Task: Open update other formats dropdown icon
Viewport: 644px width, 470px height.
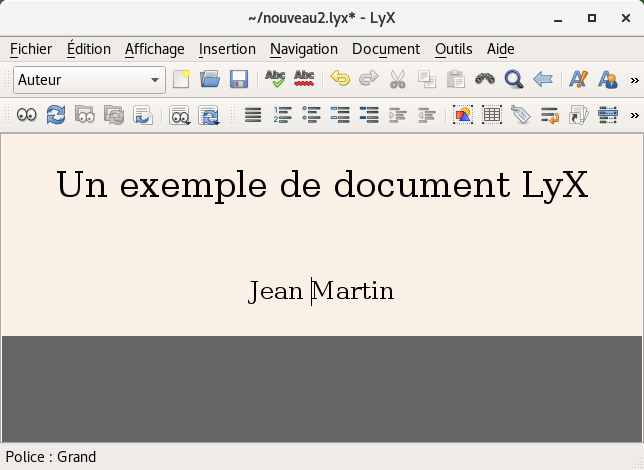Action: [209, 115]
